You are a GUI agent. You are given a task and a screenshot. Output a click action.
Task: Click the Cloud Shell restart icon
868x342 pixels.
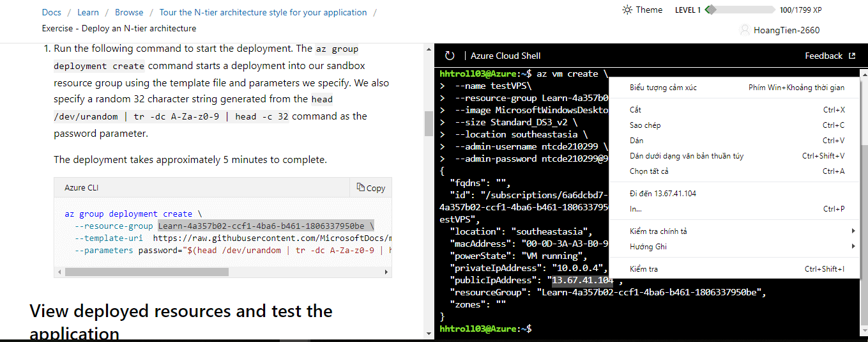coord(450,56)
